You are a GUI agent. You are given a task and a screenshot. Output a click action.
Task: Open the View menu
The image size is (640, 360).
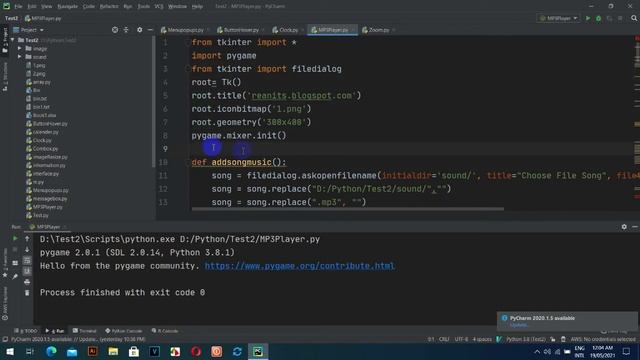(x=47, y=7)
